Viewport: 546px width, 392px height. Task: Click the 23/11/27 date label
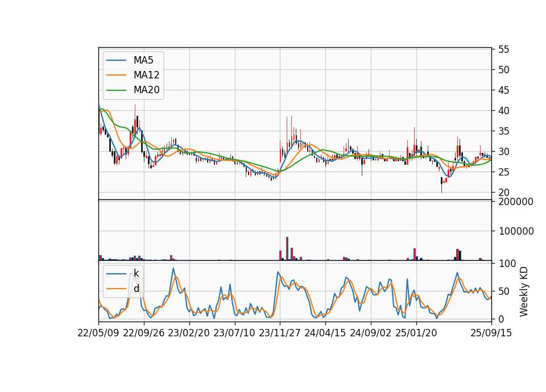(x=280, y=333)
